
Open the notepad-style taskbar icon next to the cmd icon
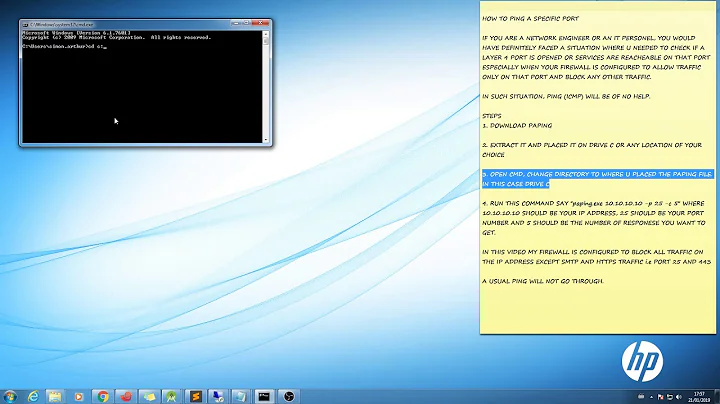[241, 396]
